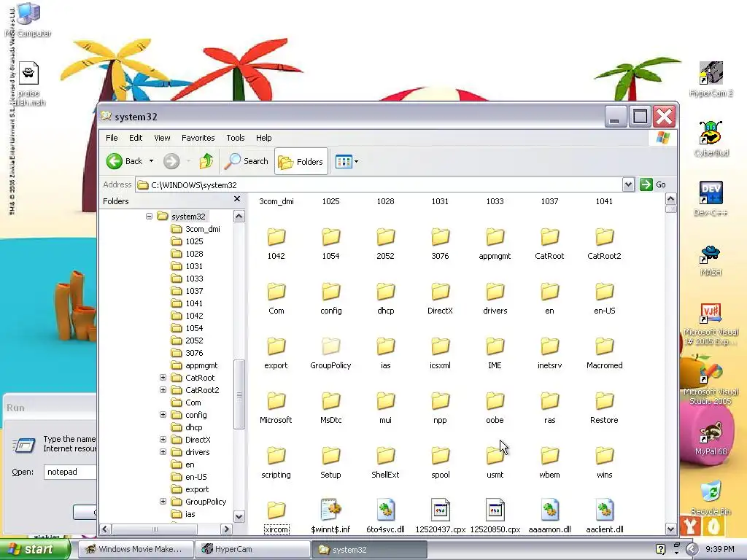Expand the drivers tree node
747x560 pixels.
[163, 451]
